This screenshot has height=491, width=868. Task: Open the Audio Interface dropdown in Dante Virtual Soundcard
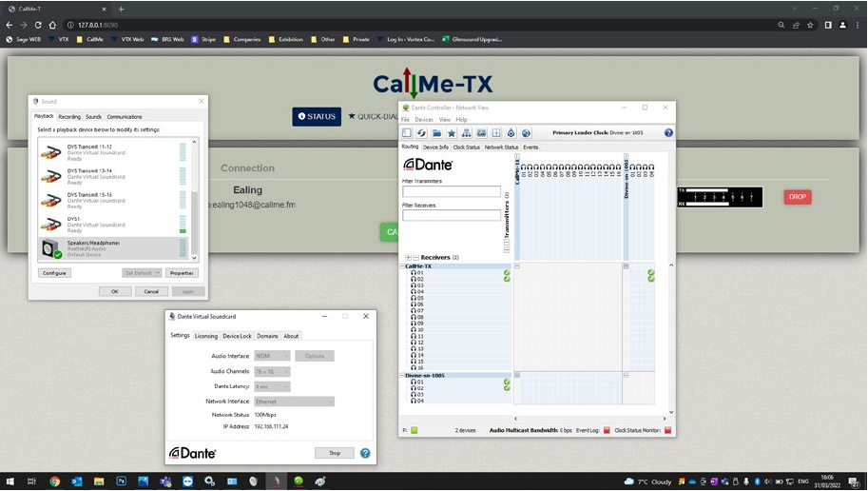click(272, 356)
